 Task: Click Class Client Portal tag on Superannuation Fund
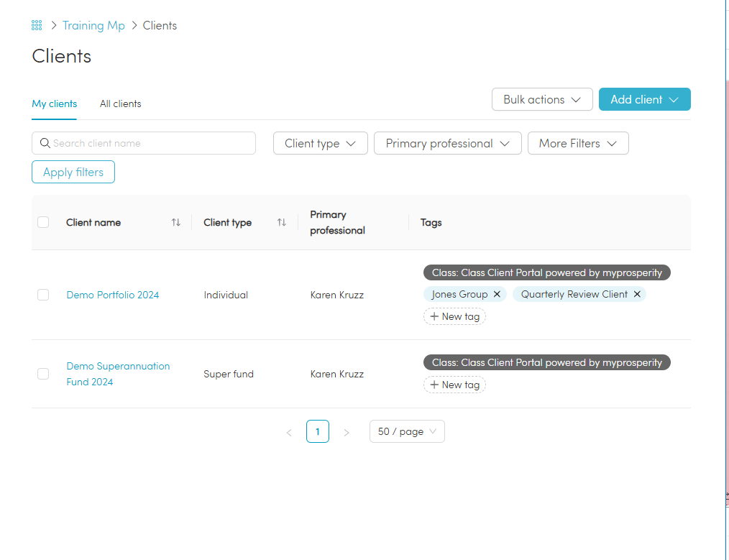(x=546, y=362)
